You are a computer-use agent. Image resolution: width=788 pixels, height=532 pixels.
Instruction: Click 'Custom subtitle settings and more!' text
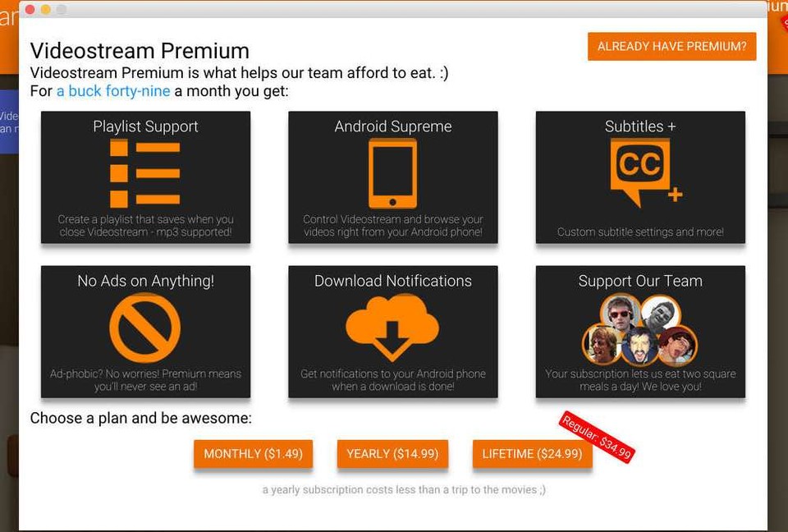[x=640, y=232]
